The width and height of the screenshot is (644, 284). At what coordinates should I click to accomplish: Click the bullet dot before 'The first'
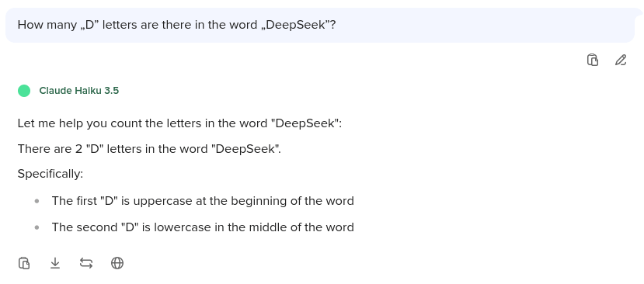click(x=37, y=201)
